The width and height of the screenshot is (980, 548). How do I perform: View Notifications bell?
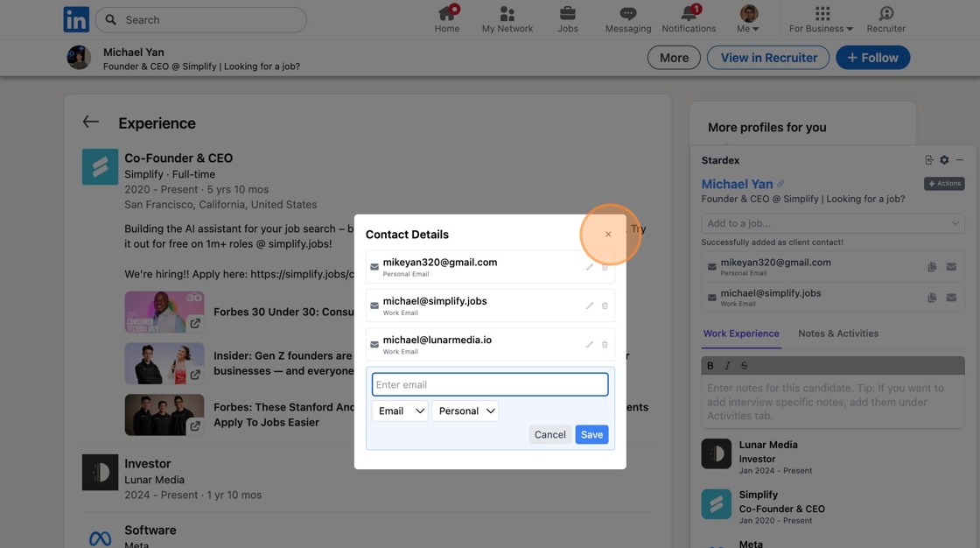point(689,19)
